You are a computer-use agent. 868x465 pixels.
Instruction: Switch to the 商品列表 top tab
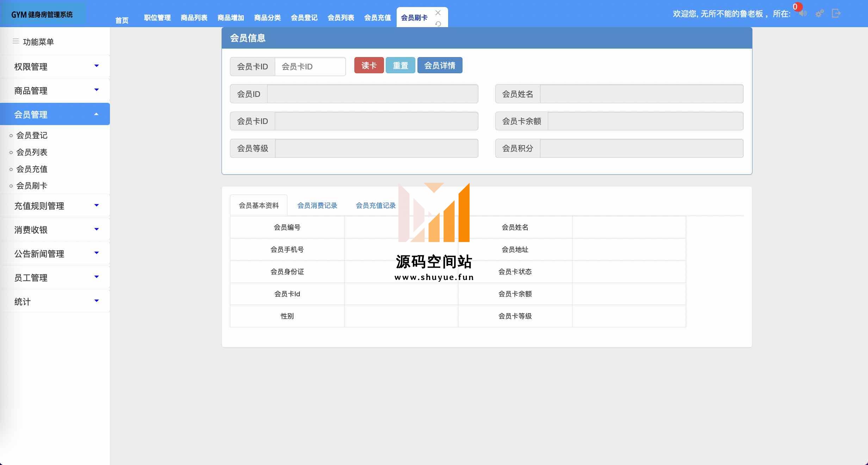tap(194, 18)
